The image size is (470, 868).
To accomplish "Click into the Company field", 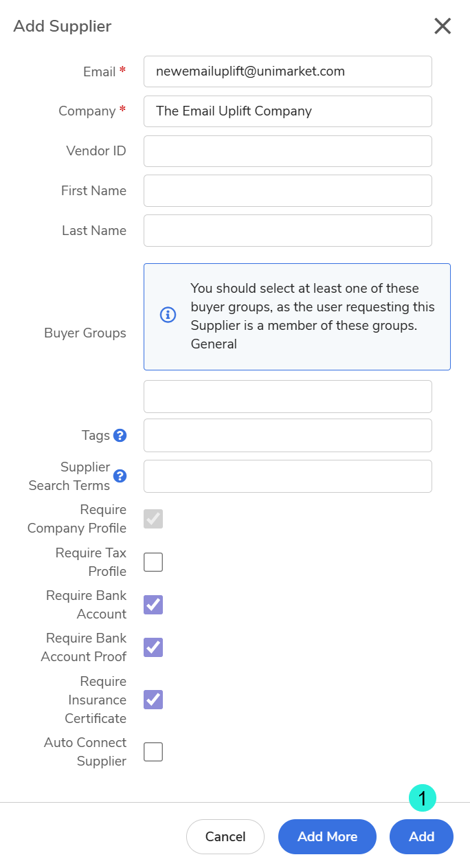I will pos(287,111).
